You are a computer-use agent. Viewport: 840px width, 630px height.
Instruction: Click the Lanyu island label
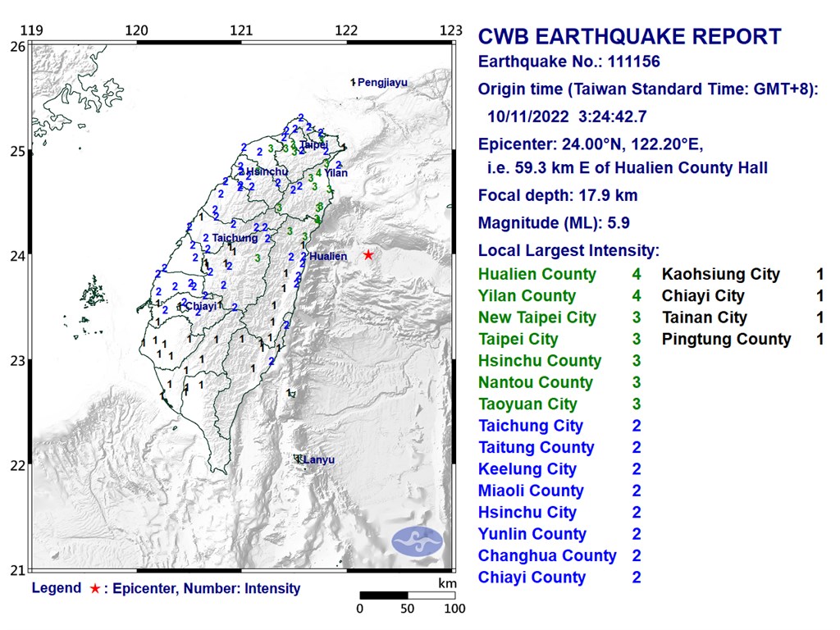point(318,460)
